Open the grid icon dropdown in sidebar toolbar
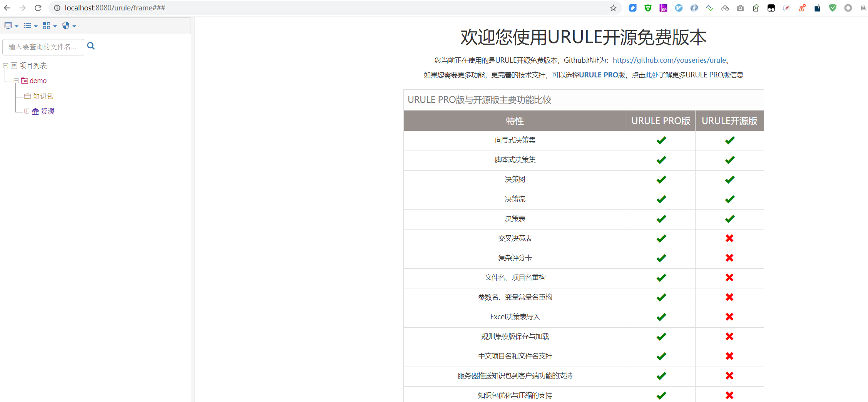The image size is (868, 402). click(50, 26)
